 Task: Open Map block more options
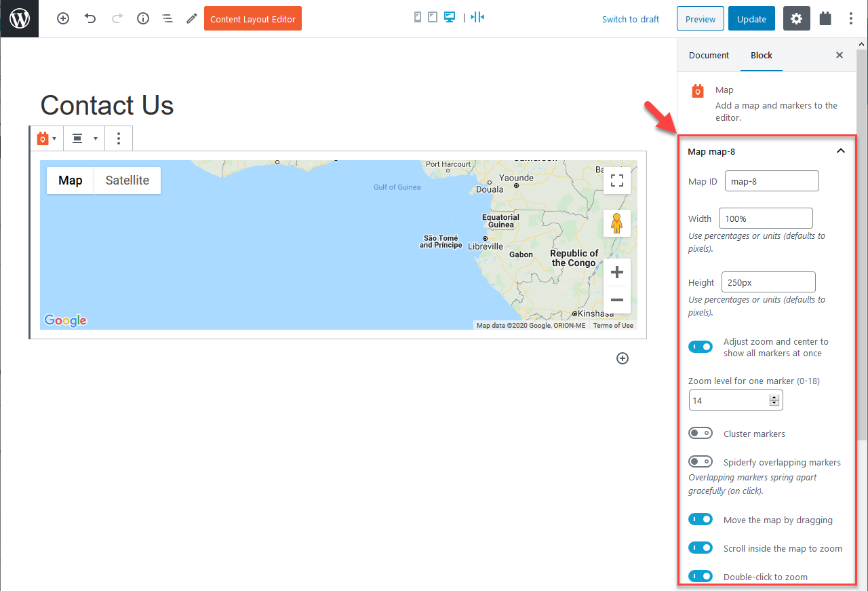click(119, 138)
